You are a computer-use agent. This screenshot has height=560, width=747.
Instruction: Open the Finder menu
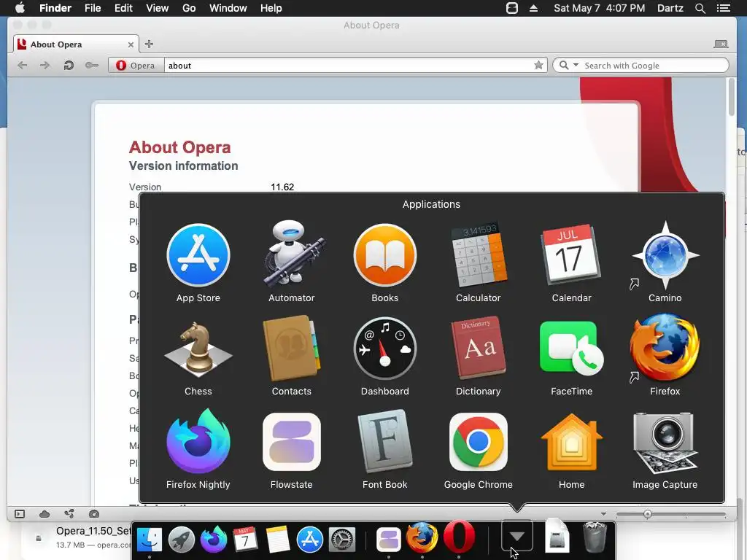(55, 8)
